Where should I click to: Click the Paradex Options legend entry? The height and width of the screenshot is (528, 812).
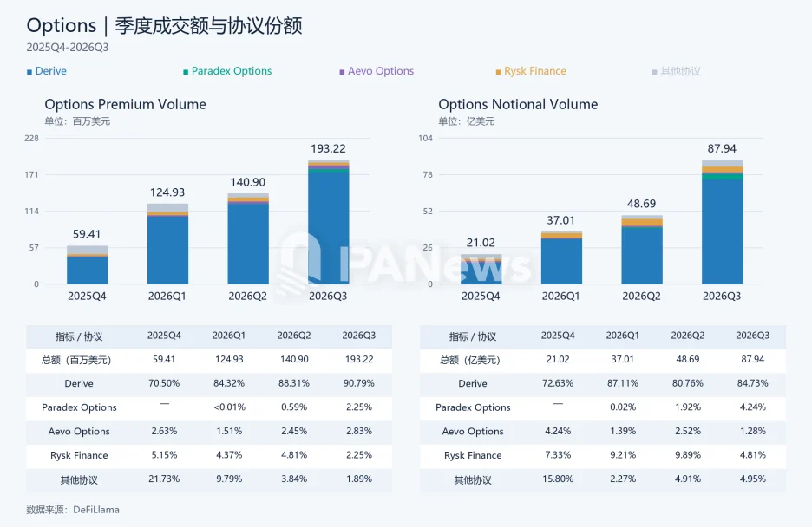pyautogui.click(x=227, y=71)
